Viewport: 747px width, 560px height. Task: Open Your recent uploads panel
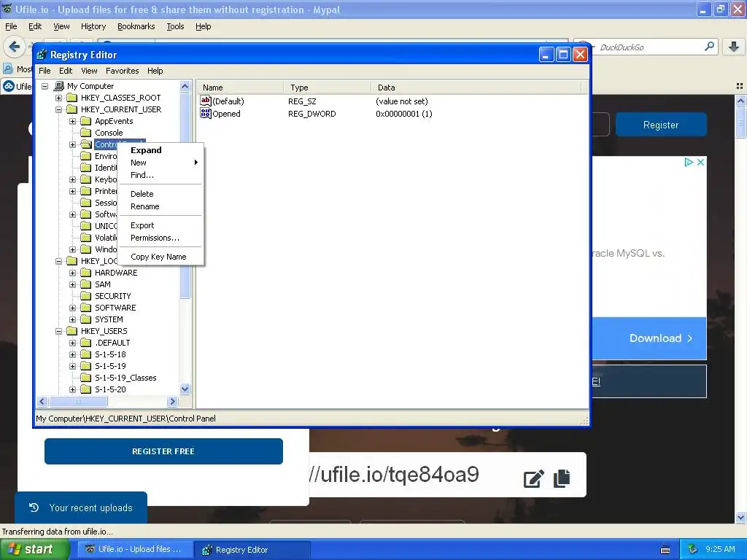pyautogui.click(x=81, y=507)
